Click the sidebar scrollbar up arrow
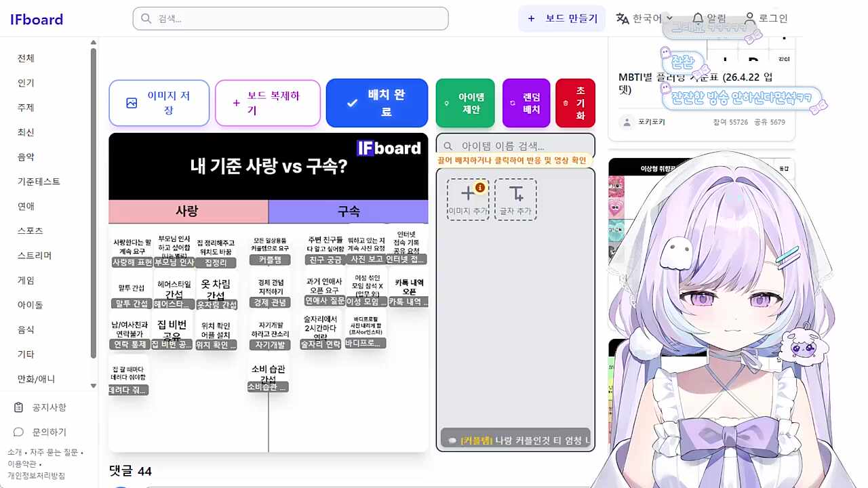Viewport: 868px width, 488px height. pos(94,43)
